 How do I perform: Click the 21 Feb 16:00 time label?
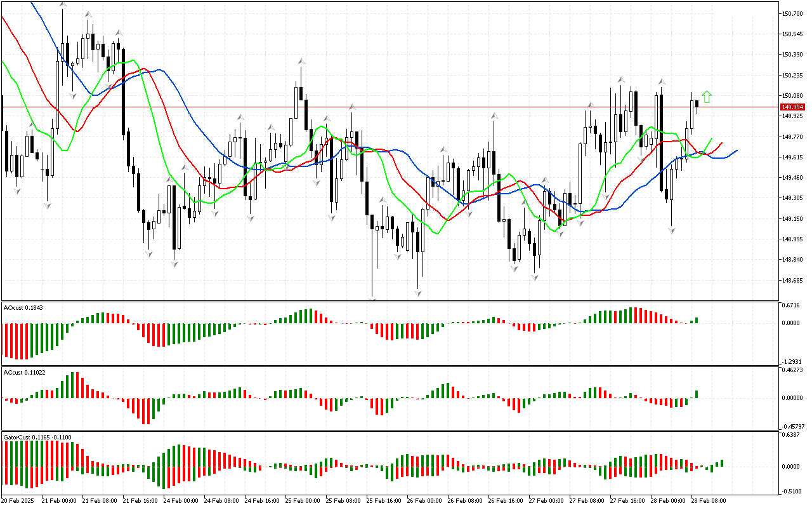[x=140, y=501]
